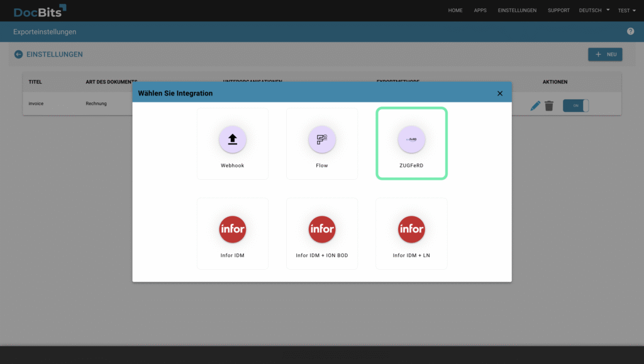The width and height of the screenshot is (644, 364).
Task: Open the SUPPORT menu item
Action: [x=558, y=10]
